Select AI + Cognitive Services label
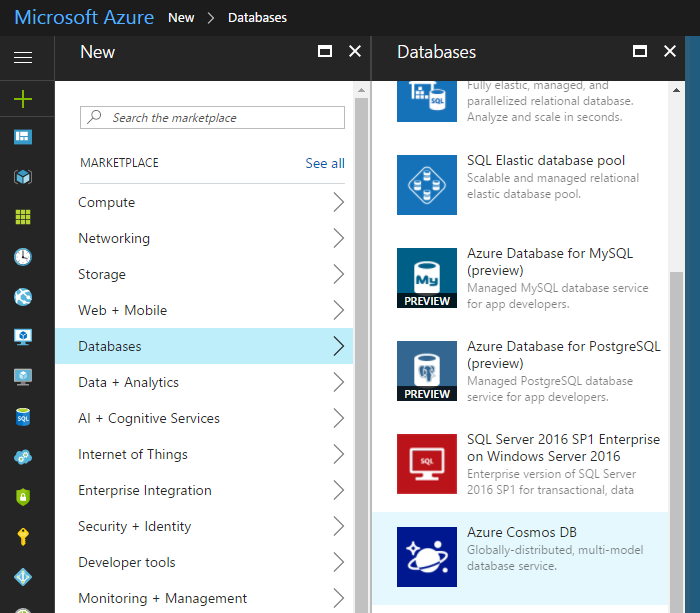Image resolution: width=700 pixels, height=613 pixels. pyautogui.click(x=149, y=418)
